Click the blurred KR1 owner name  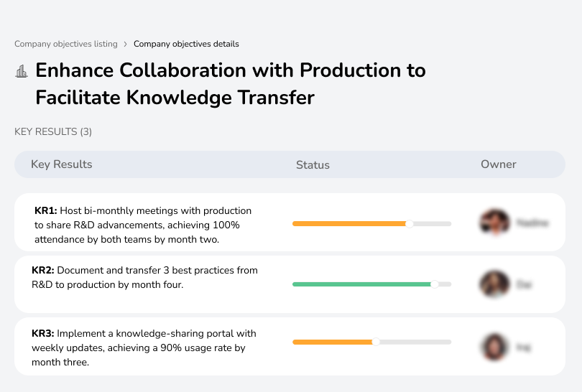pos(532,223)
